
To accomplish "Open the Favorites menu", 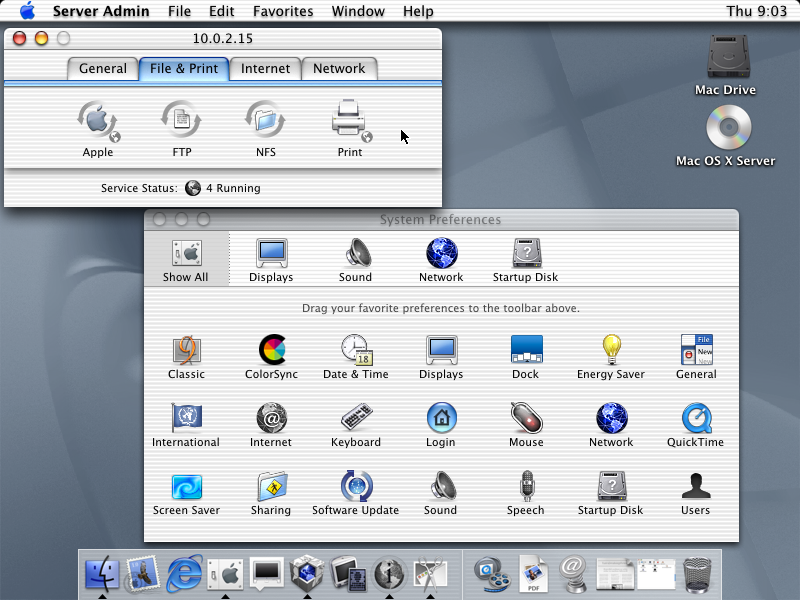I will click(283, 11).
